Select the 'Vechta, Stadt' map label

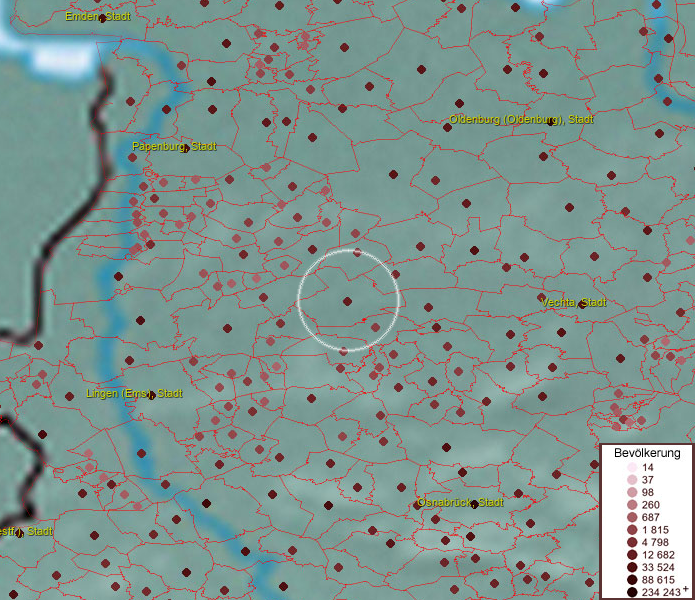pos(574,303)
